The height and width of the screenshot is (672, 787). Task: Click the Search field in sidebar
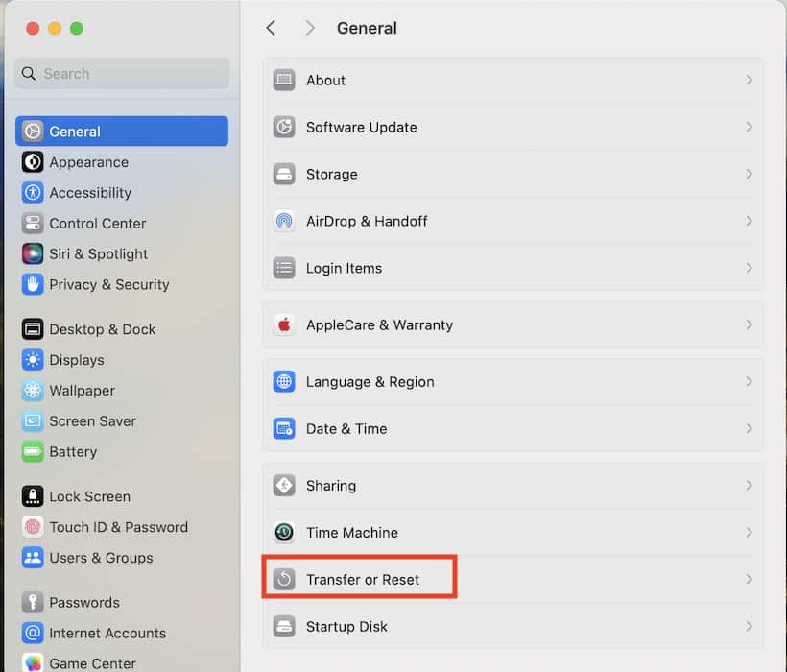tap(122, 74)
